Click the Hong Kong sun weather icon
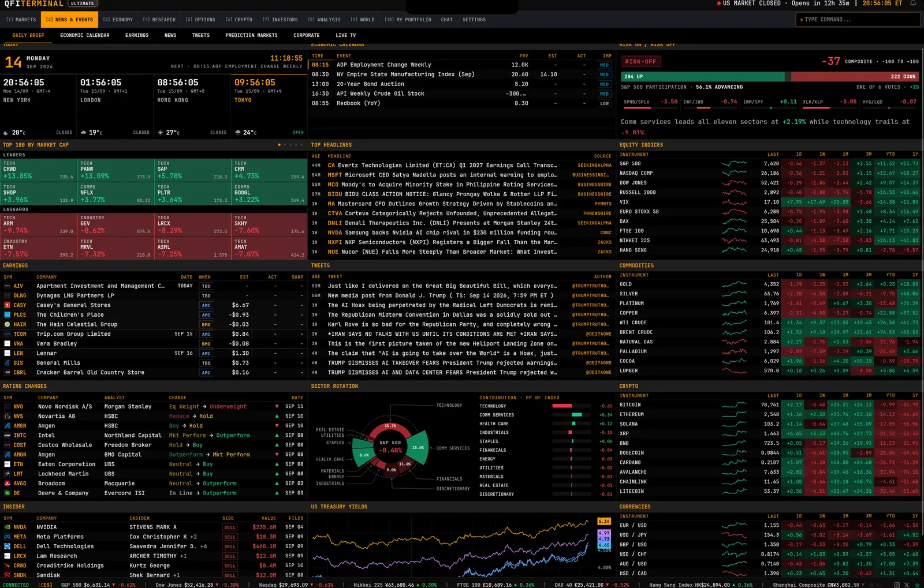 click(x=161, y=133)
